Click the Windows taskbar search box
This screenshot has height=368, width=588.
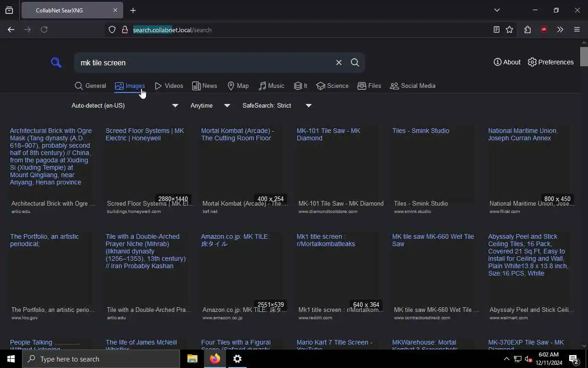[101, 359]
